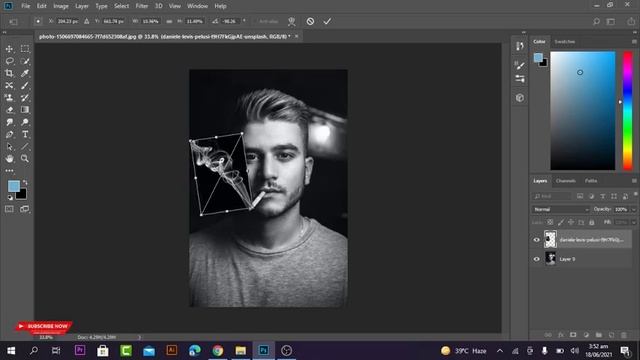Viewport: 640px width, 360px height.
Task: Click the hue slider in Color panel
Action: (627, 110)
